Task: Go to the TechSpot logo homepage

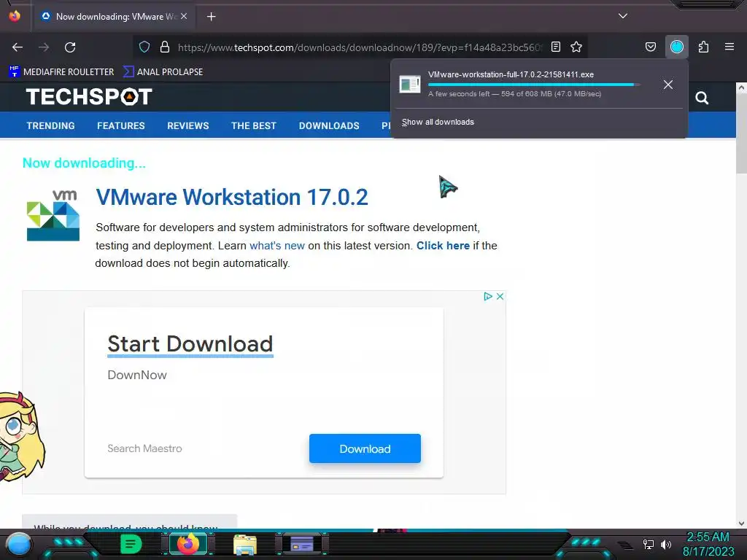Action: coord(89,97)
